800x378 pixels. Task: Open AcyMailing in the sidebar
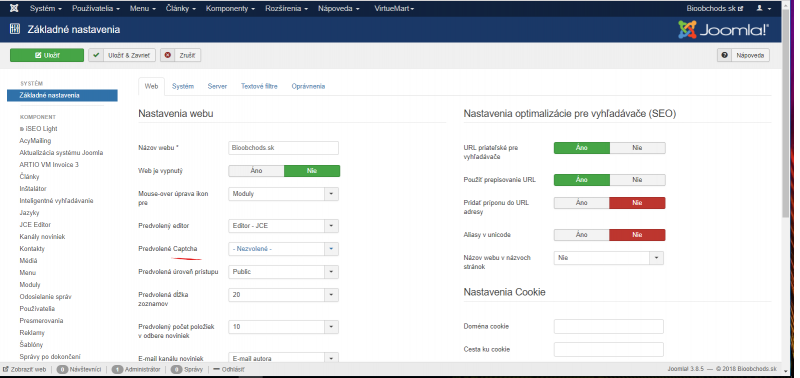click(35, 141)
